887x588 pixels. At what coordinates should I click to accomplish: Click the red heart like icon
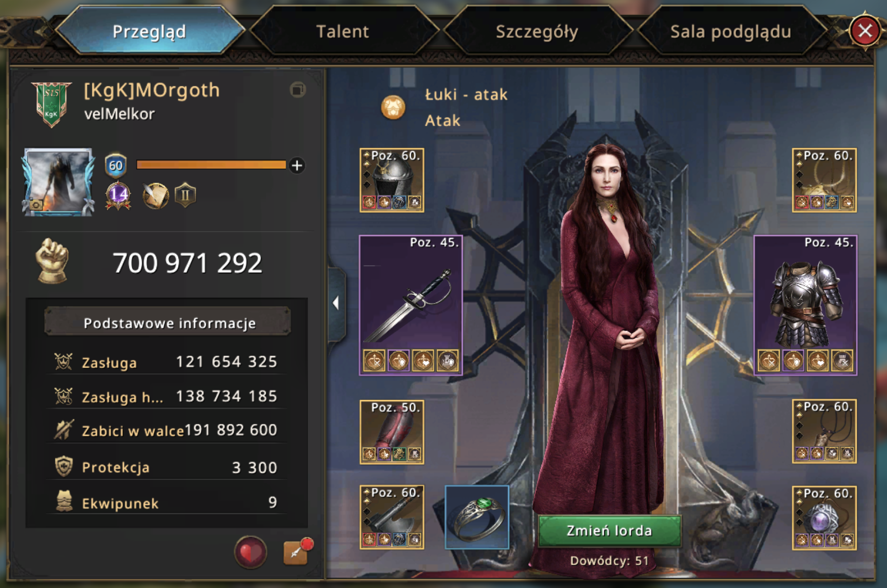[251, 552]
